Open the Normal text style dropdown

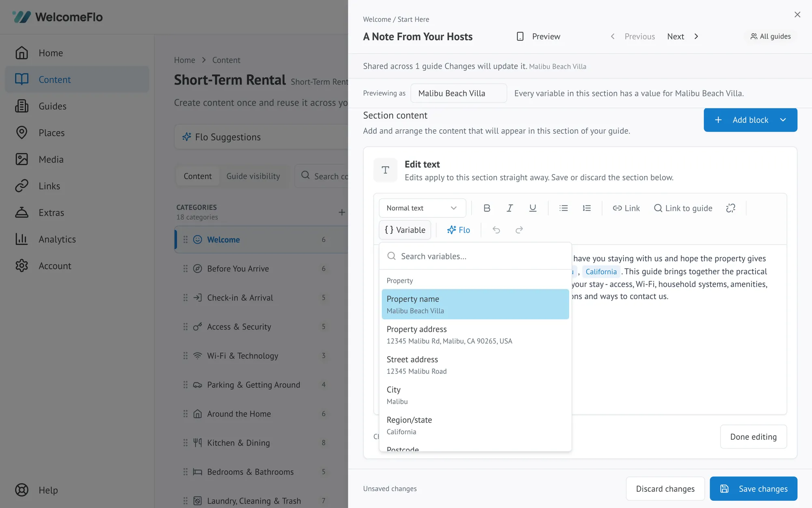pos(422,208)
